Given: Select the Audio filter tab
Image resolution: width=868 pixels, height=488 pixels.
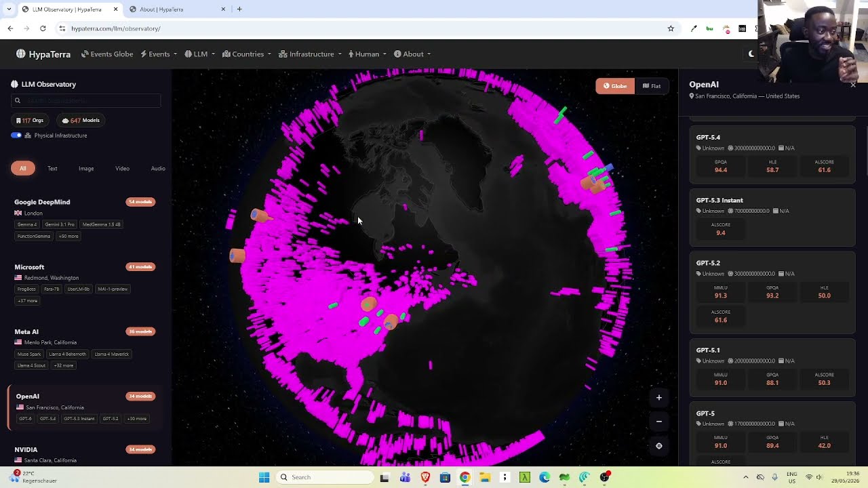Looking at the screenshot, I should [x=158, y=169].
